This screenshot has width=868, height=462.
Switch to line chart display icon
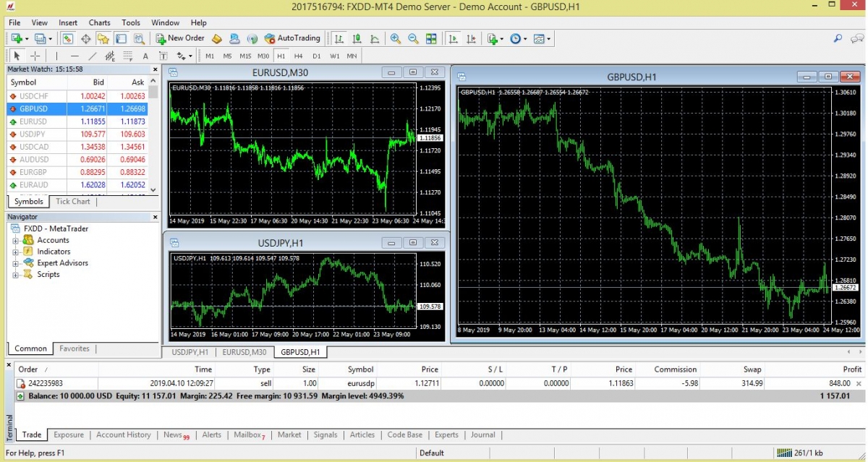(x=375, y=38)
